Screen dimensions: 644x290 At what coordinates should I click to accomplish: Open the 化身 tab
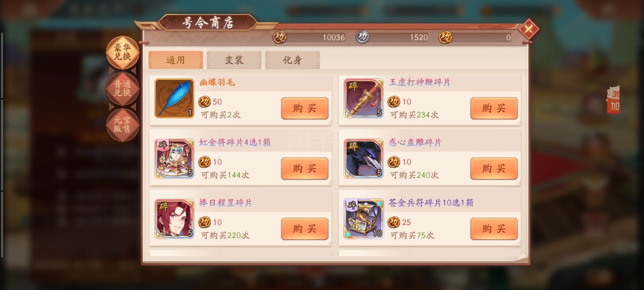click(292, 60)
